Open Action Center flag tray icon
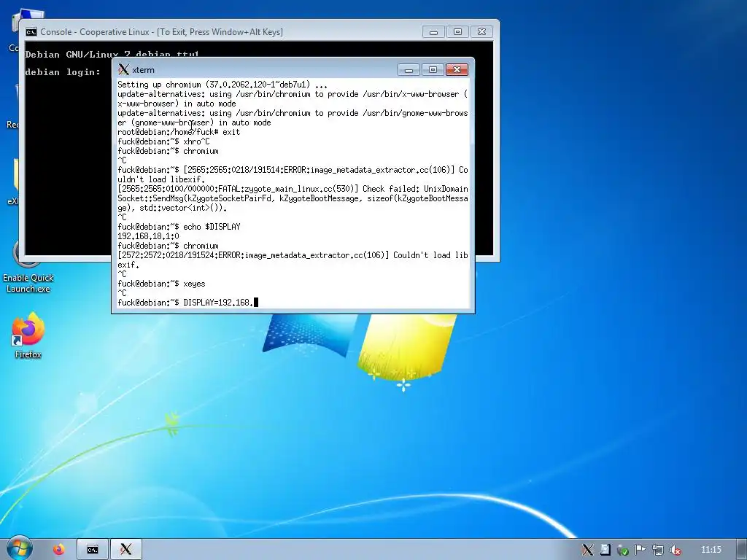747x560 pixels. (x=640, y=550)
